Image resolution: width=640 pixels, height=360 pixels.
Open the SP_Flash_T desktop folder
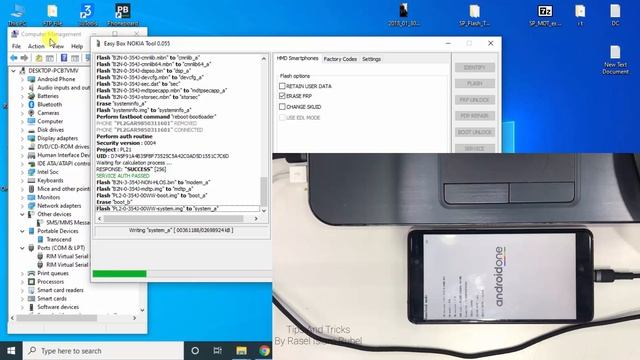tap(474, 14)
